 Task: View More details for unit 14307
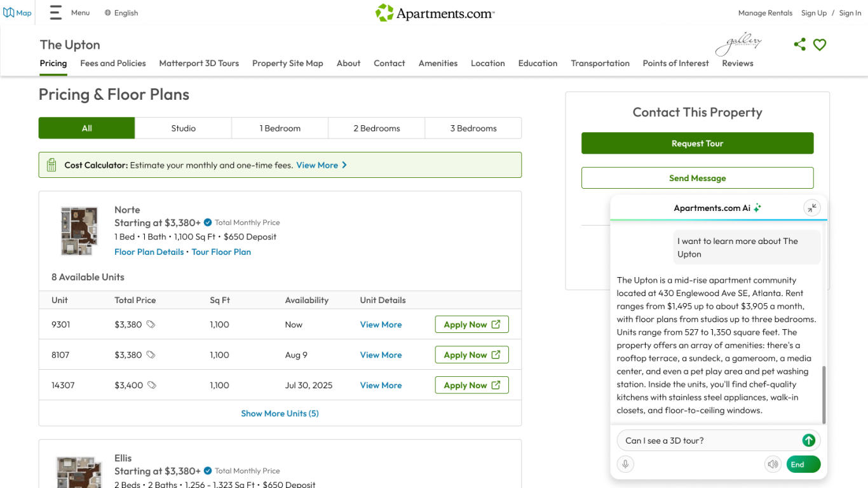(381, 385)
